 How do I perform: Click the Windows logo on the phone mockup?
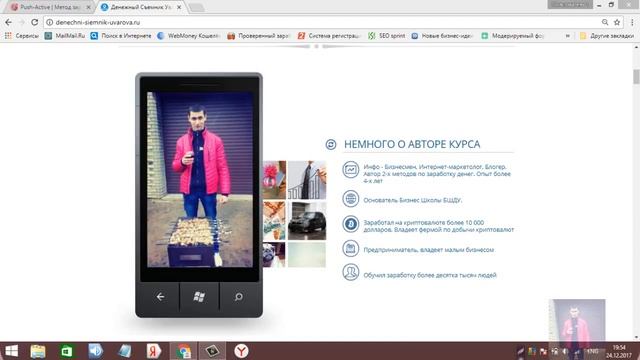[x=199, y=297]
